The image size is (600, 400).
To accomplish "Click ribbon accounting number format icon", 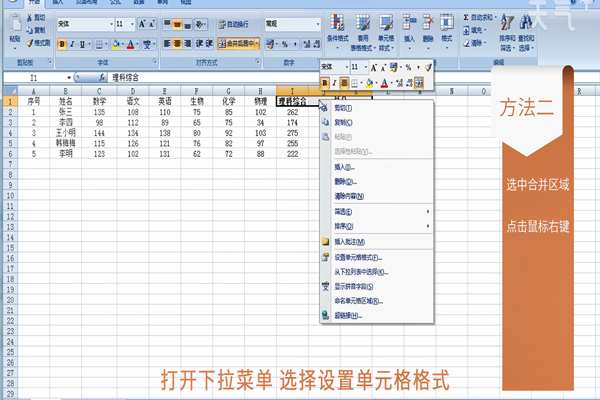I will tap(270, 44).
